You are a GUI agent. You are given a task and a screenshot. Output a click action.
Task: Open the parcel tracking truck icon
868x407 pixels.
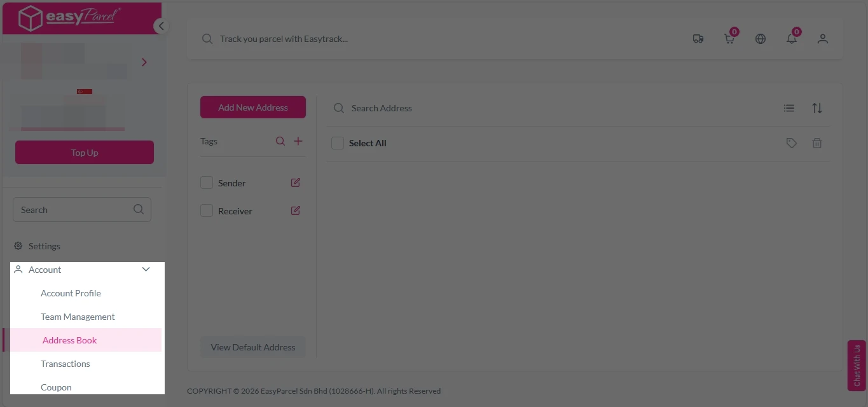coord(698,38)
